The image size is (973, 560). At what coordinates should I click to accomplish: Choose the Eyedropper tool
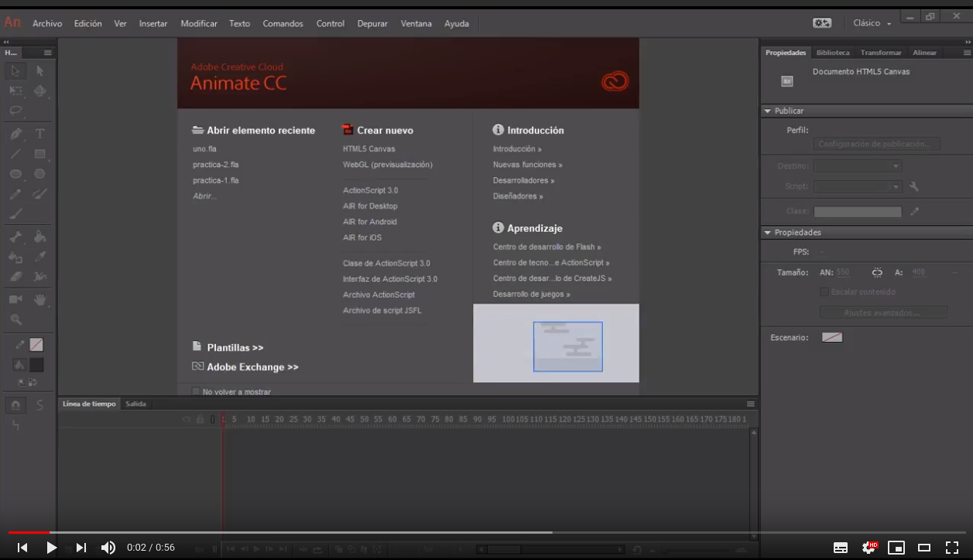point(39,257)
